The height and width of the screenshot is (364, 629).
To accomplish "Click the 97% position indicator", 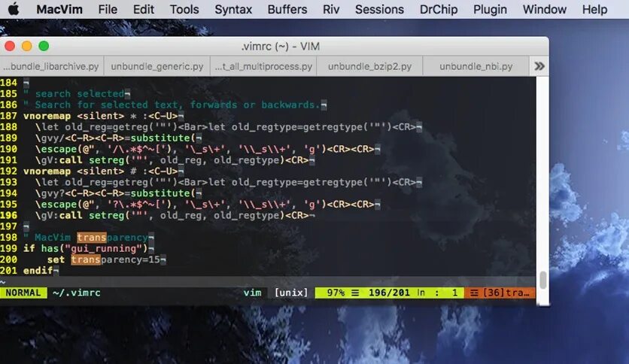I will coord(336,293).
